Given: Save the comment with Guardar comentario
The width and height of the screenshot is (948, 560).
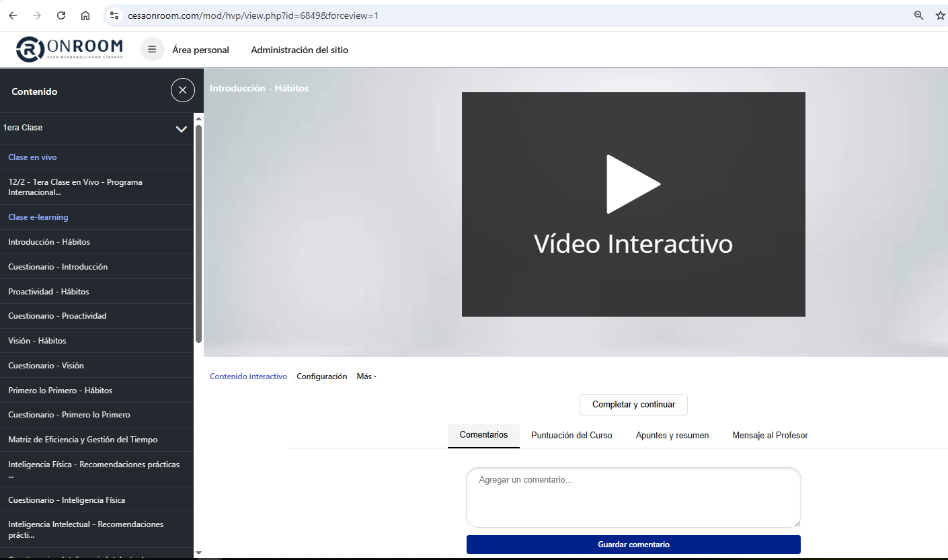Looking at the screenshot, I should tap(633, 545).
